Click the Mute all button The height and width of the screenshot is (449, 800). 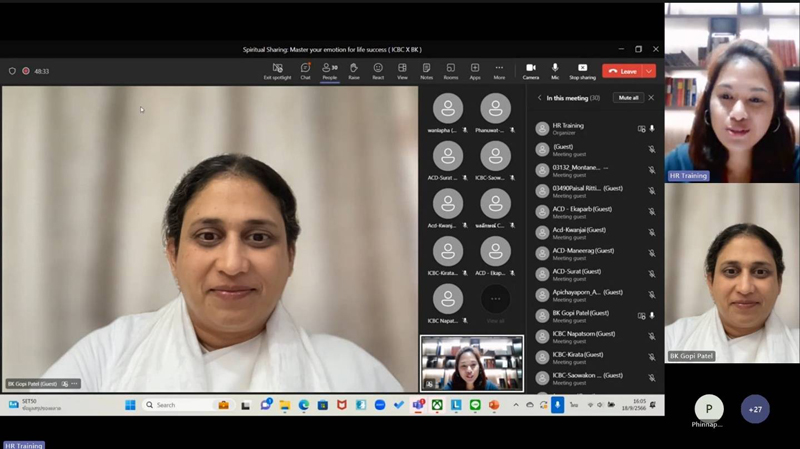pos(628,98)
